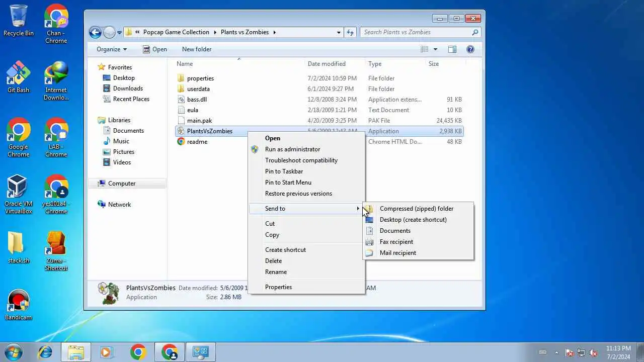This screenshot has width=644, height=362.
Task: Select Downloads in the navigation pane
Action: (x=123, y=88)
